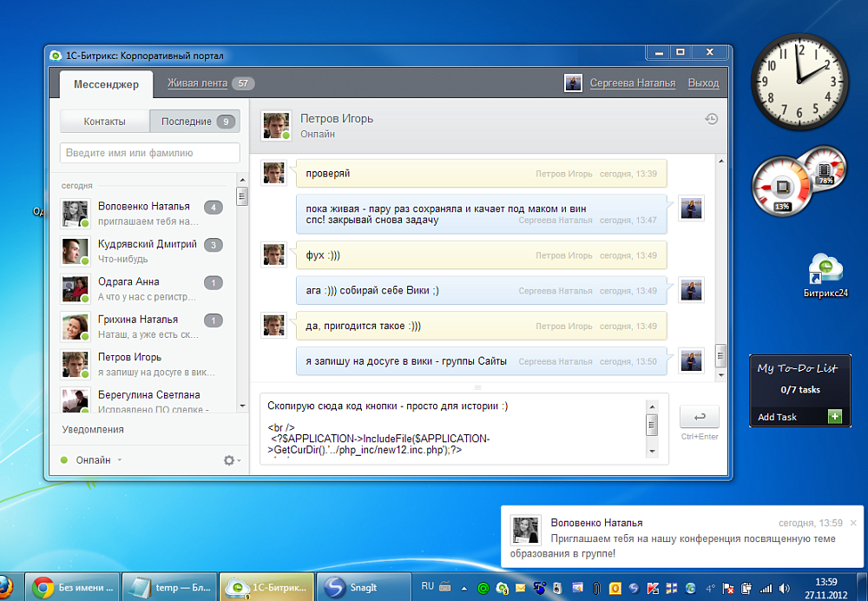Close the Воловенко Наталья notification popup

point(853,523)
